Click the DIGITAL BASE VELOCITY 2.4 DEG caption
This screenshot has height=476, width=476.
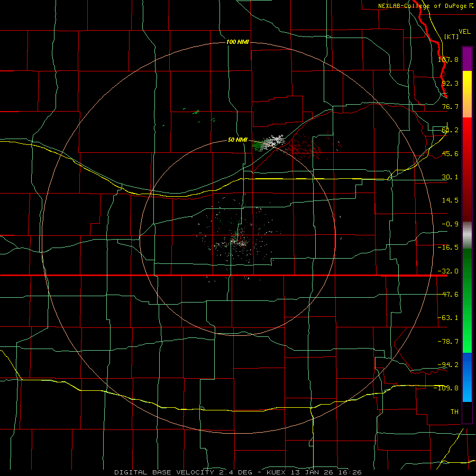[x=183, y=472]
